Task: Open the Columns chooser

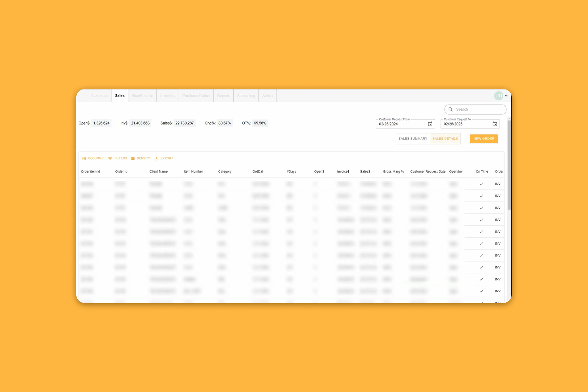Action: [93, 158]
